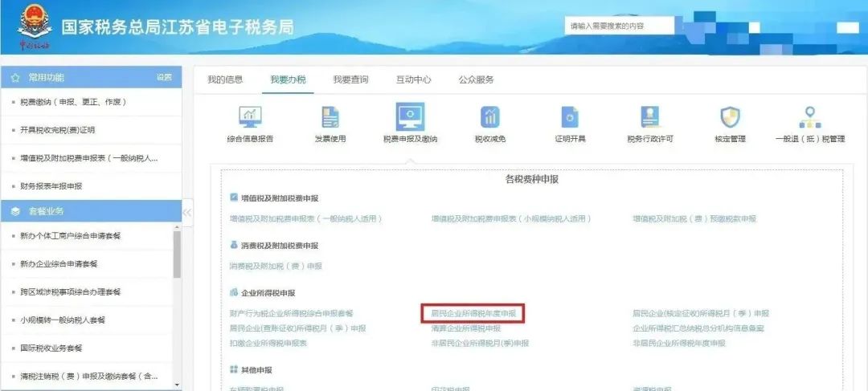Click the 各税费种申报 section title
868x391 pixels.
tap(532, 179)
